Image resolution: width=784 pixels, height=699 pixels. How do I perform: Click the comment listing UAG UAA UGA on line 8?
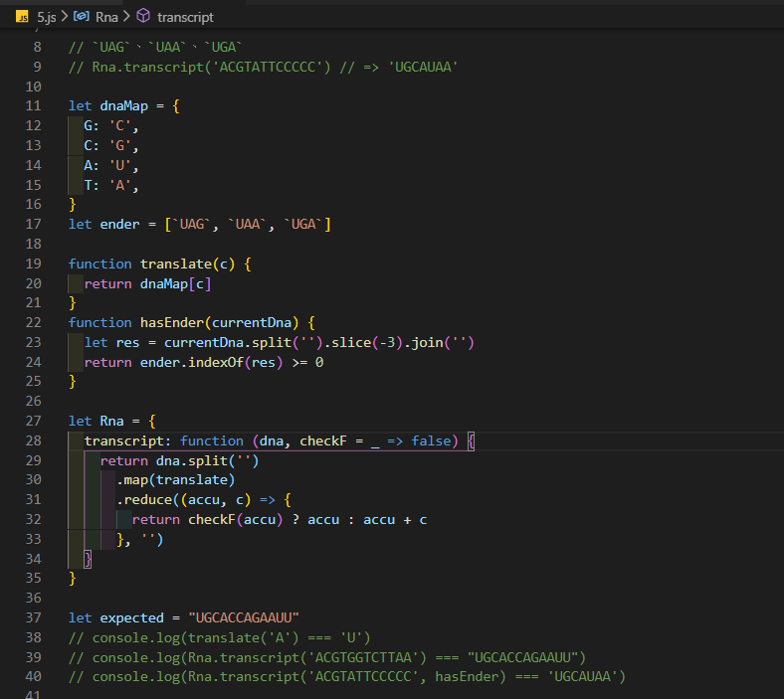click(x=155, y=47)
